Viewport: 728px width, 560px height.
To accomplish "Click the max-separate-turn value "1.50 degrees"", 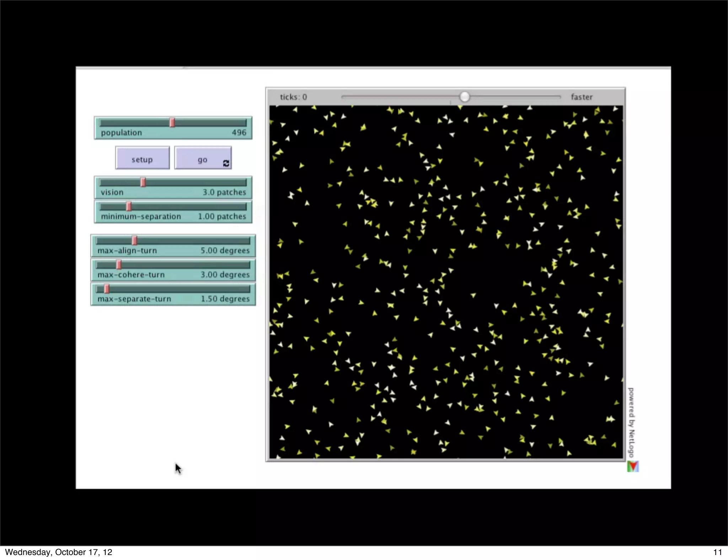I will click(225, 299).
